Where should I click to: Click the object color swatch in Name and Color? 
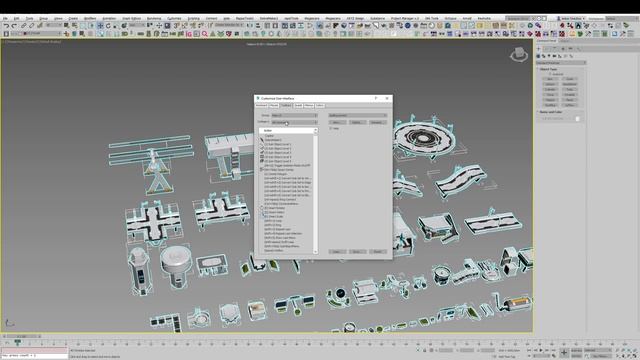[x=578, y=119]
